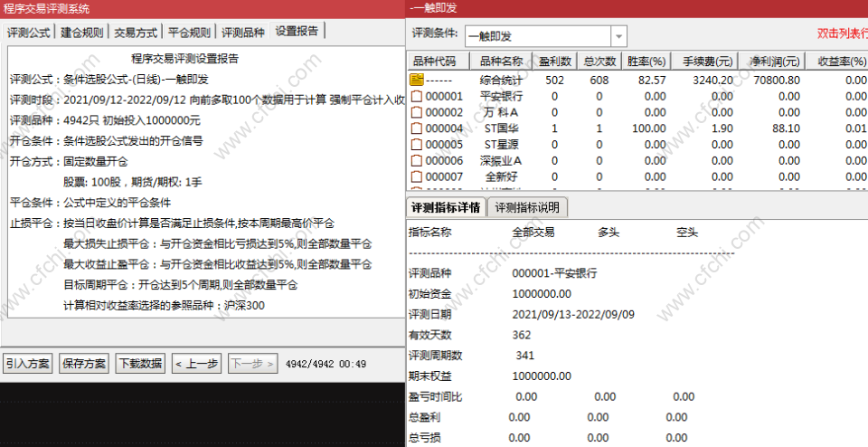Click the document icon beside 000006
The image size is (868, 447).
416,161
